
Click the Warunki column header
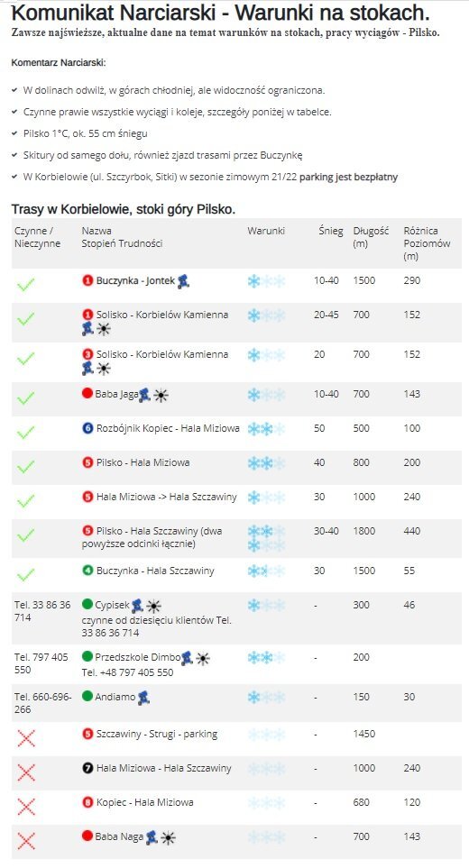pyautogui.click(x=266, y=231)
